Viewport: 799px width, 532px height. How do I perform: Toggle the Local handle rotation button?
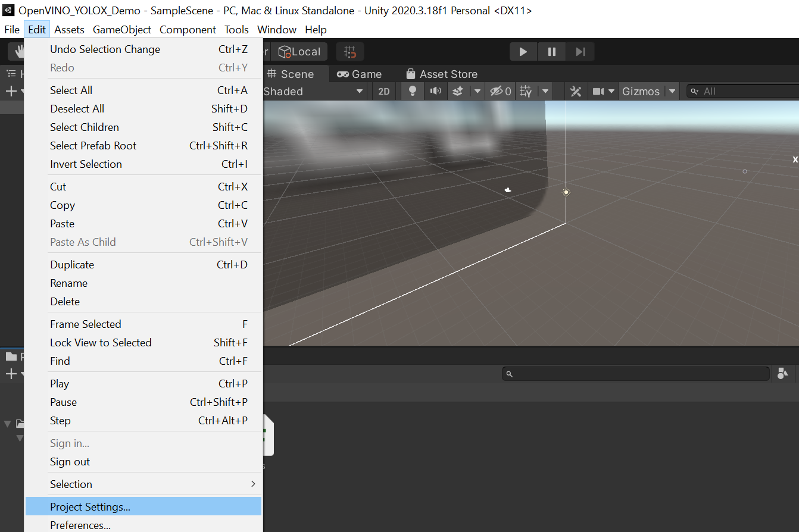point(300,52)
